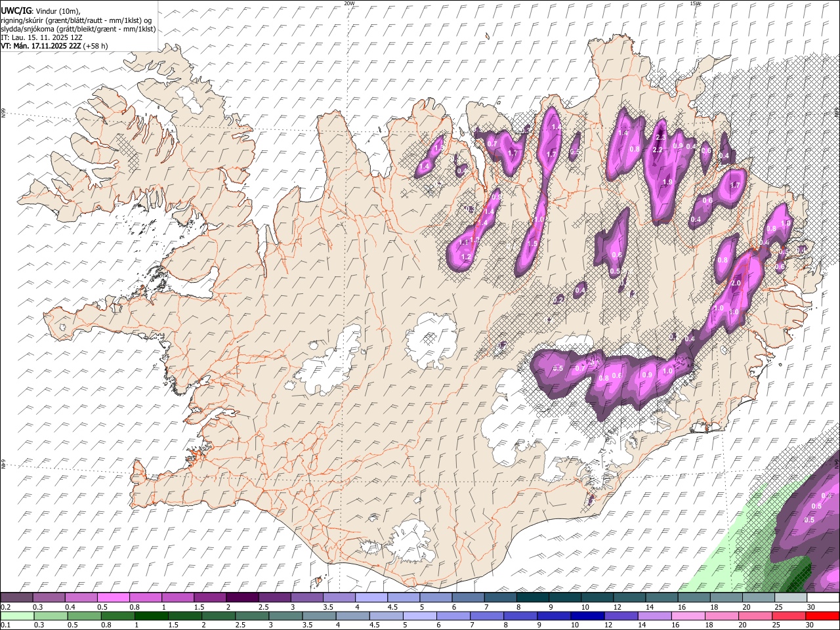Click the top-row legend swatch between 3 and 3.5
This screenshot has height=630, width=840.
[306, 598]
